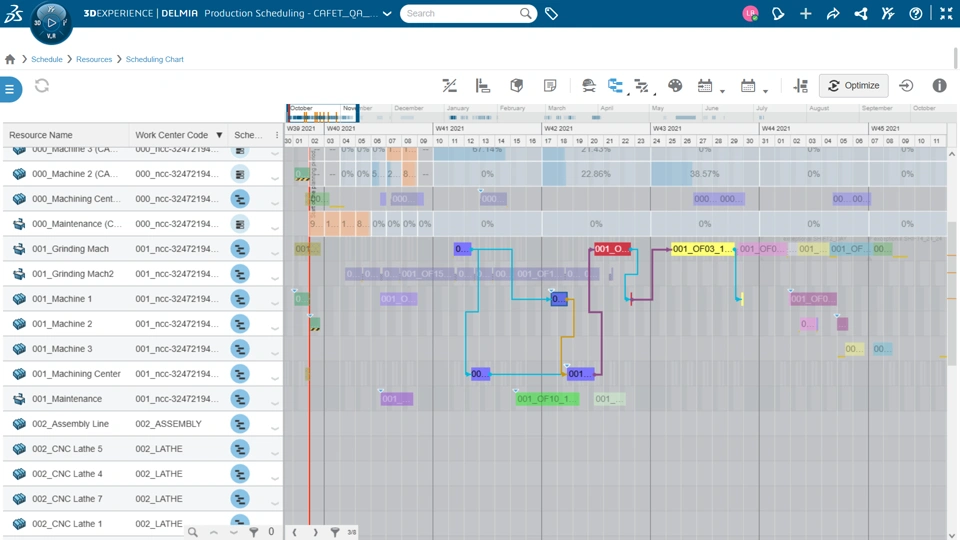Click the maintenance helmet wrench icon

coord(588,86)
